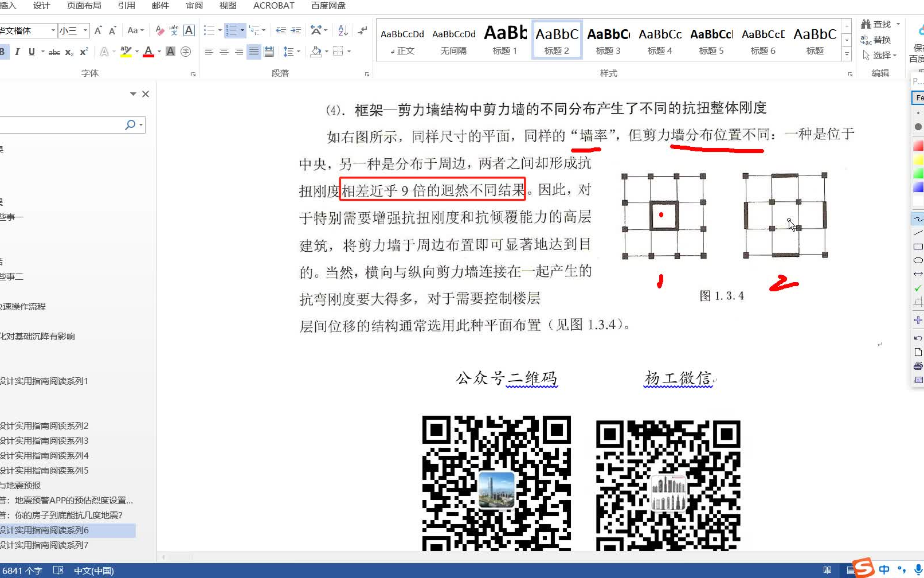The image size is (924, 578).
Task: Open the font name dropdown
Action: [x=53, y=30]
